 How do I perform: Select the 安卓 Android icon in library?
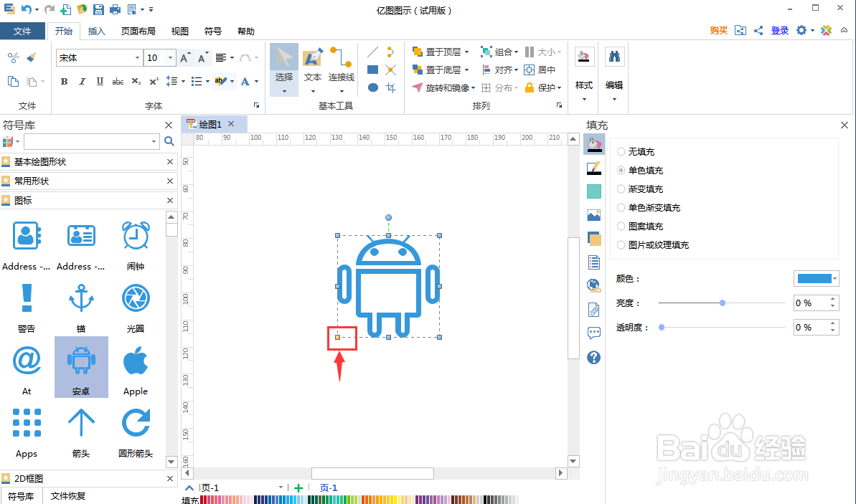pos(81,366)
